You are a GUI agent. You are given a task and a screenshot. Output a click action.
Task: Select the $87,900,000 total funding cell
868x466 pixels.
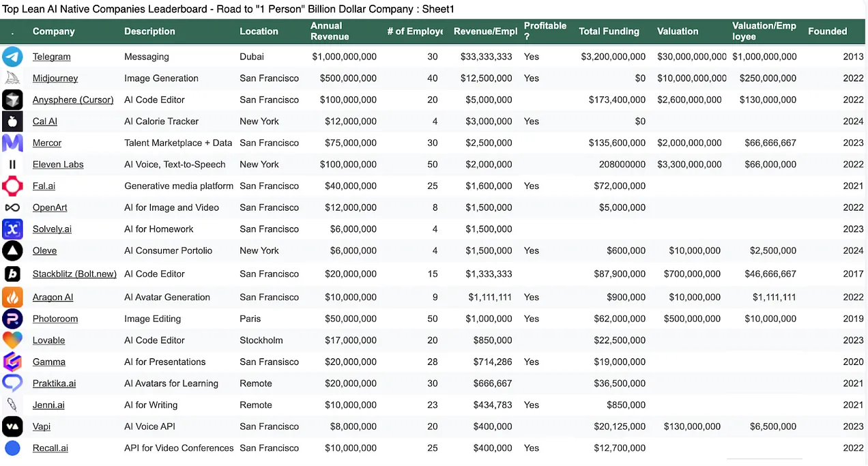pyautogui.click(x=620, y=274)
